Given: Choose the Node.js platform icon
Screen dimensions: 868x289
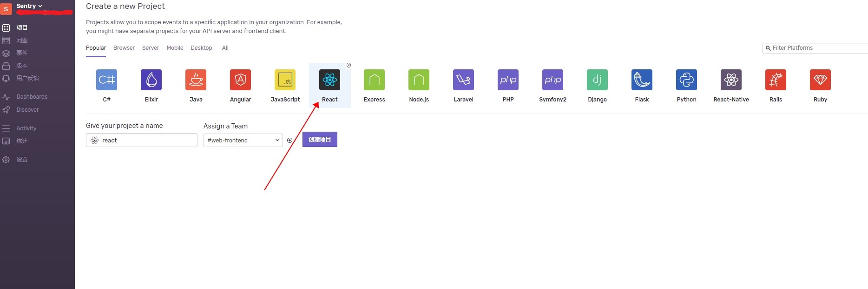Looking at the screenshot, I should pyautogui.click(x=419, y=80).
